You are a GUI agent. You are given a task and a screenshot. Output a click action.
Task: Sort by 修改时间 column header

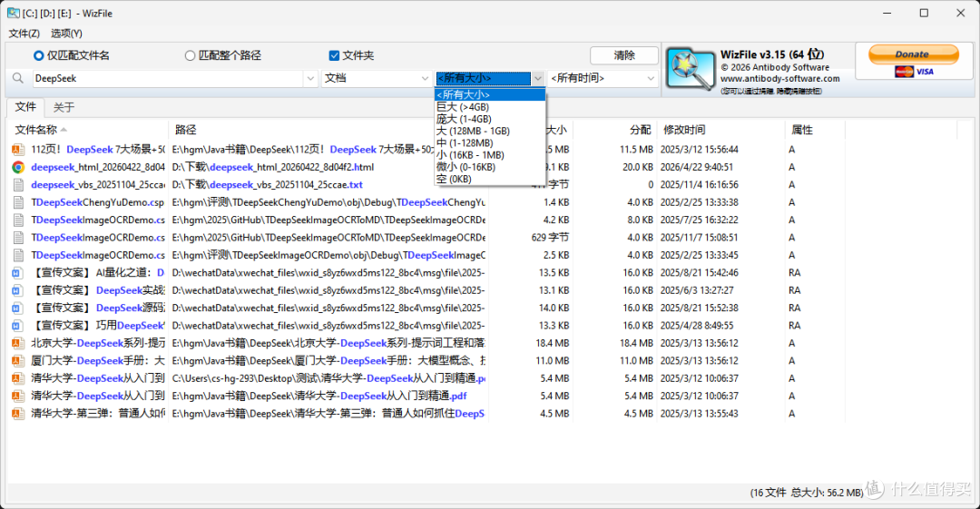(x=684, y=130)
